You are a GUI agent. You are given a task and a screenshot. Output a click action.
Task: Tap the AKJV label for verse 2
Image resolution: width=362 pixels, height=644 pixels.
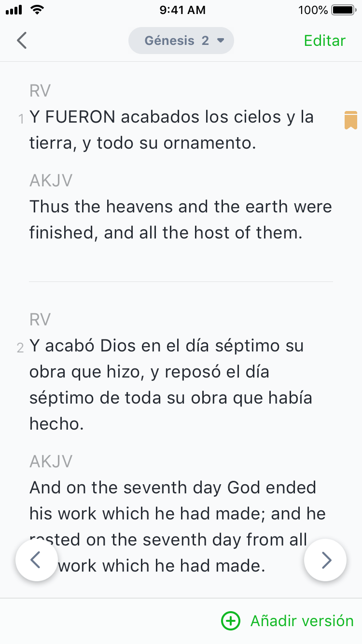pos(51,462)
